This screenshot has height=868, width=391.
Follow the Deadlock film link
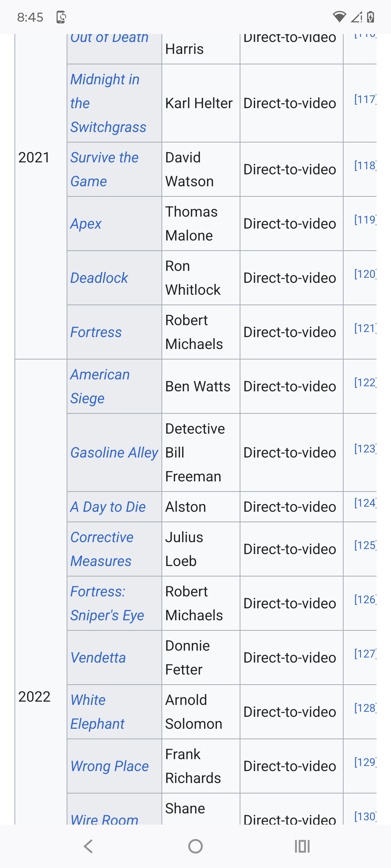99,278
